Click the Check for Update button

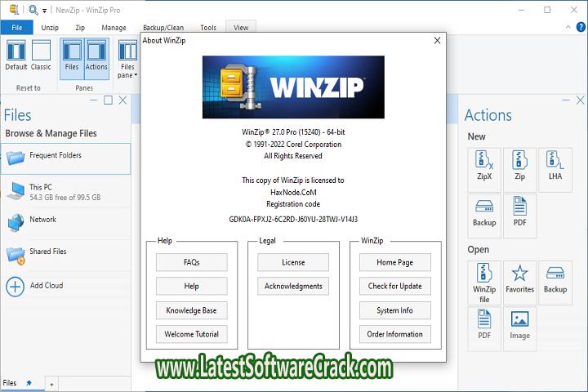(x=394, y=286)
